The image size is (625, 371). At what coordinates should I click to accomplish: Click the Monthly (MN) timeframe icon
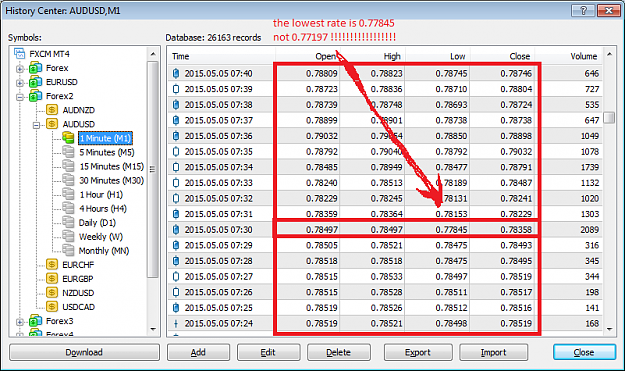pyautogui.click(x=68, y=250)
